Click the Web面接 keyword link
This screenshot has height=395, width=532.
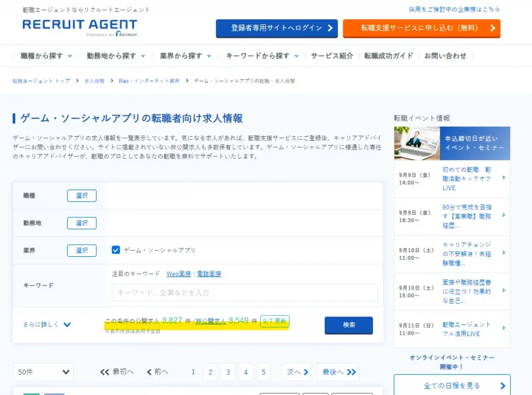coord(179,274)
